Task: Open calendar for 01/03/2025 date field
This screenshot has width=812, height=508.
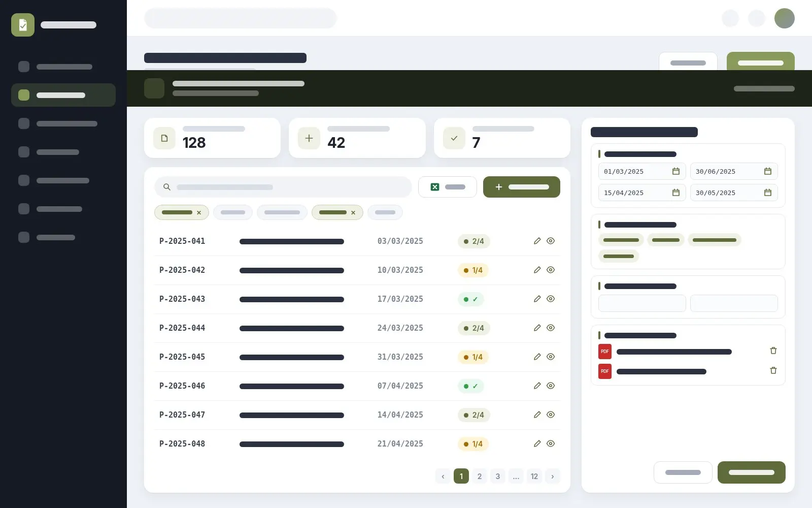Action: (x=676, y=171)
